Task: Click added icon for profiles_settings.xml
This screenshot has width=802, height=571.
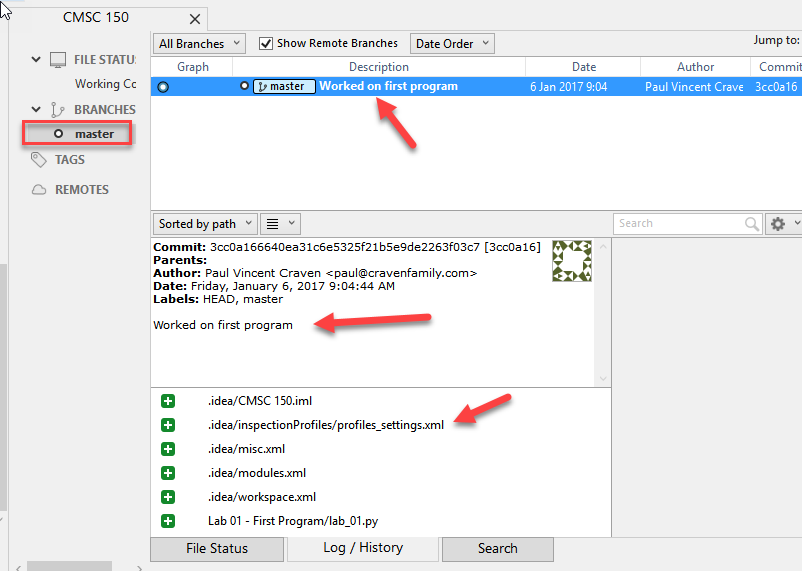Action: click(x=168, y=425)
